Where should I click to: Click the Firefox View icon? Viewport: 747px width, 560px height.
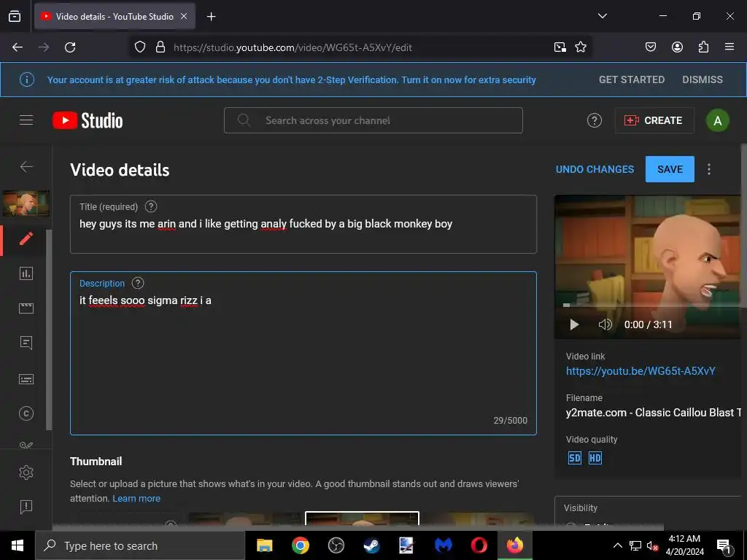15,16
